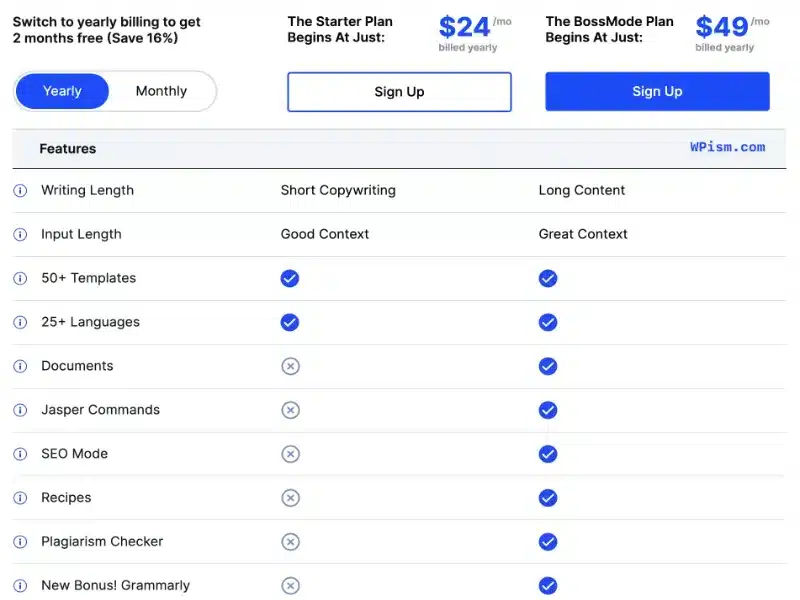This screenshot has height=600, width=800.
Task: Open info icon for 50+ Templates
Action: coord(20,279)
